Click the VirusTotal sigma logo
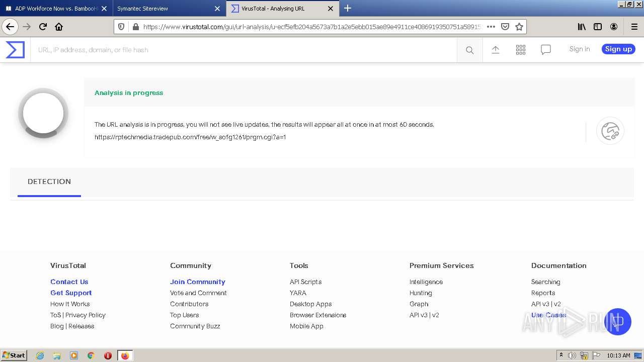 point(15,50)
